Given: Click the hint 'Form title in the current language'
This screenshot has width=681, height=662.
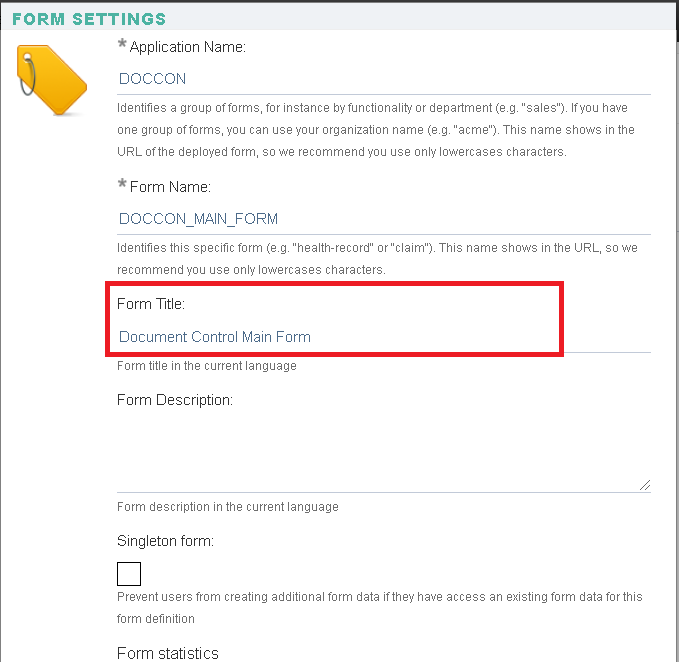Looking at the screenshot, I should click(x=207, y=366).
